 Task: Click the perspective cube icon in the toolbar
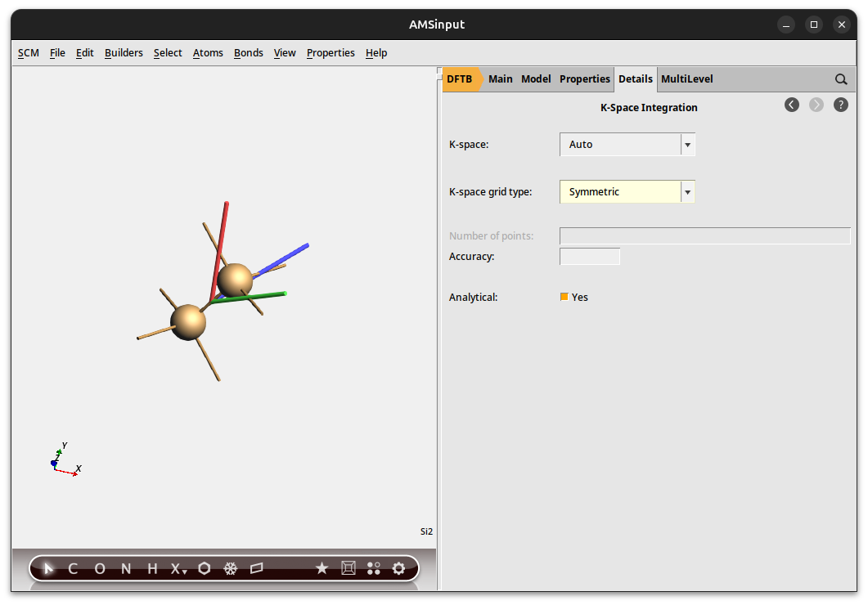348,567
